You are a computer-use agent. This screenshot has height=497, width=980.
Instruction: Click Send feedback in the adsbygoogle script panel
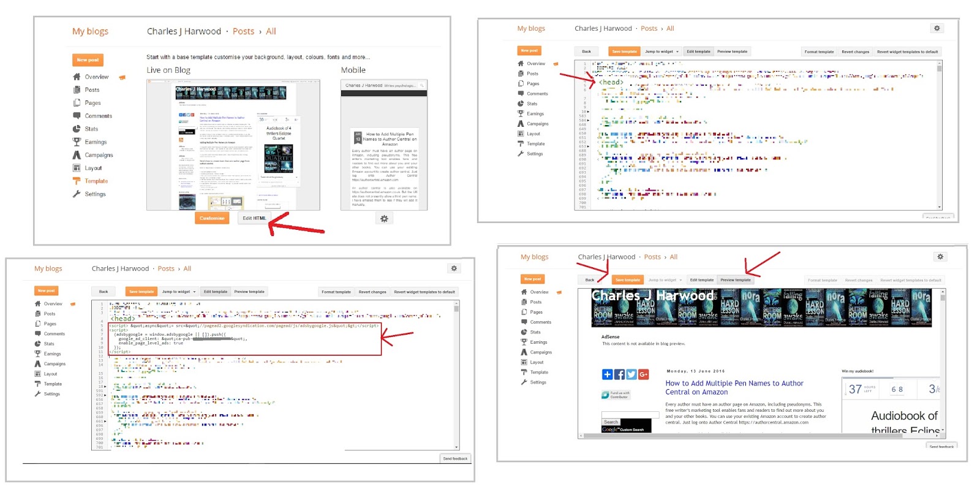[x=455, y=458]
